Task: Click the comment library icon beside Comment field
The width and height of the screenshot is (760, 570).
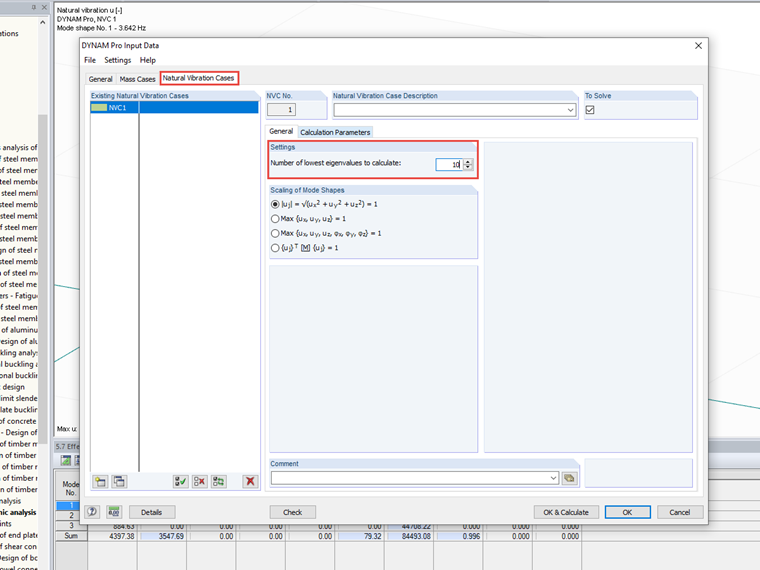Action: point(570,478)
